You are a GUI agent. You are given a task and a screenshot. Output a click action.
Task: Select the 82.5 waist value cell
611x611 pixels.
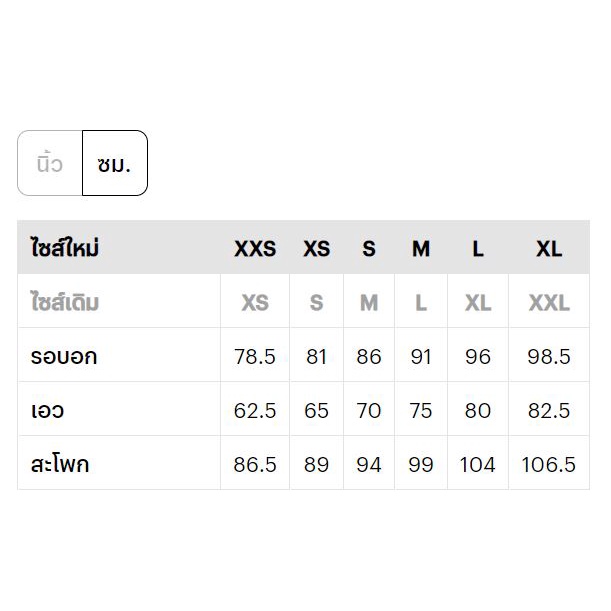[x=549, y=409]
